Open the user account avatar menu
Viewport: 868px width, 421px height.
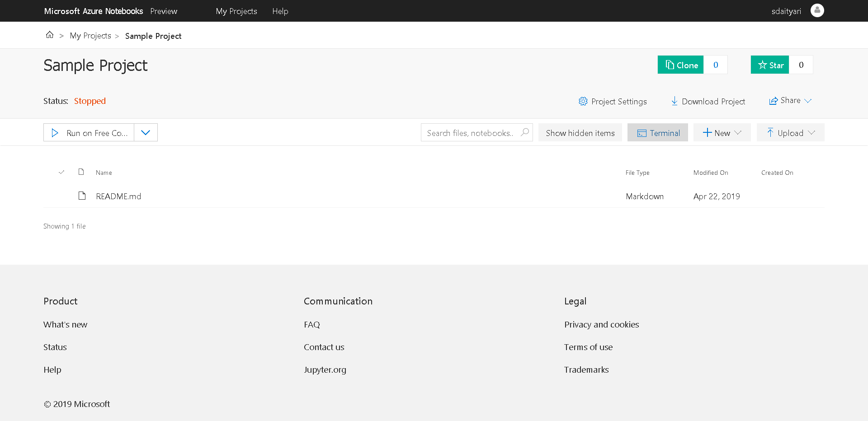[x=817, y=10]
